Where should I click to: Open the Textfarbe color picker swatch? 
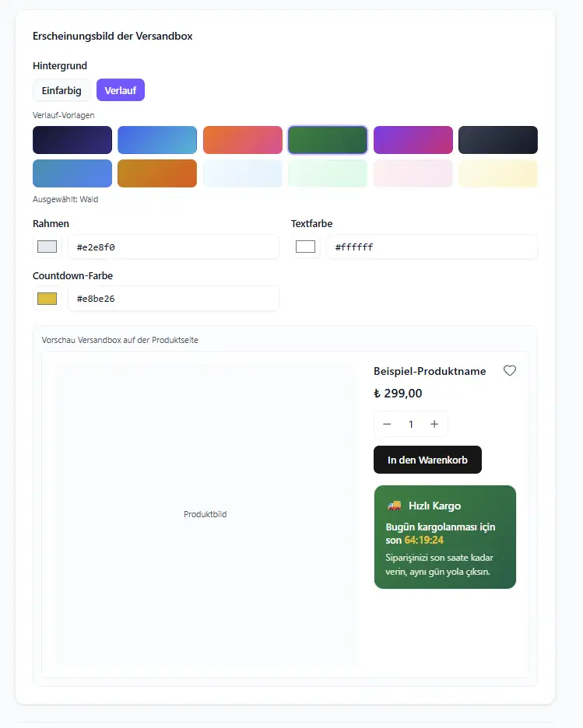305,247
